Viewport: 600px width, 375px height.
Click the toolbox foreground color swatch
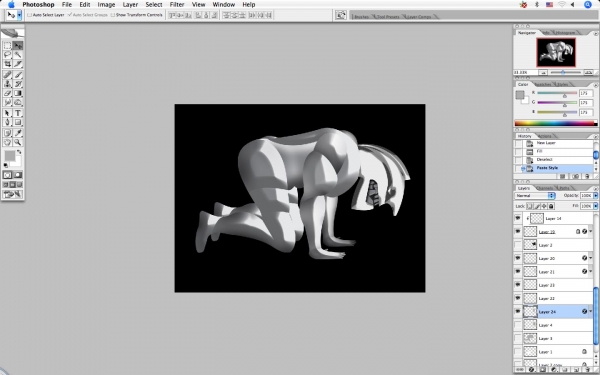coord(9,156)
